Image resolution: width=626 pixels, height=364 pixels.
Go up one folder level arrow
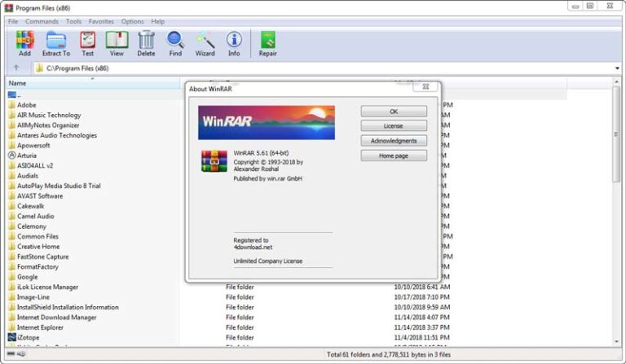[x=16, y=68]
